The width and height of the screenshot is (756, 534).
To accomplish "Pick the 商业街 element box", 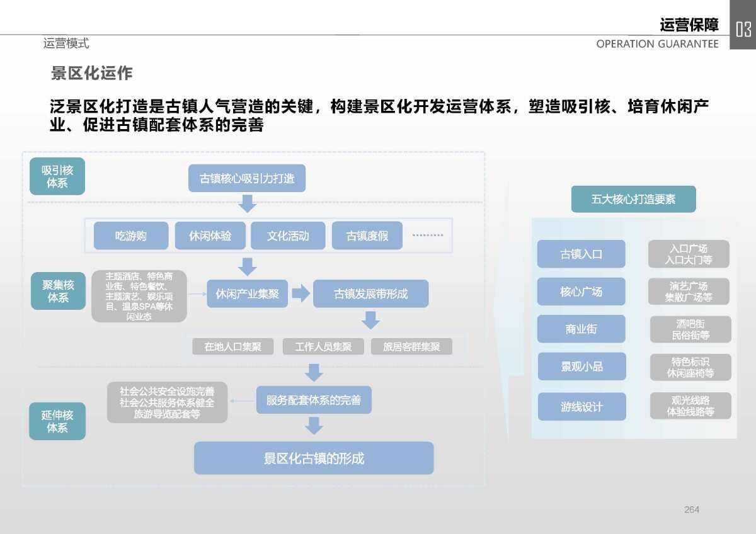I will tap(581, 329).
